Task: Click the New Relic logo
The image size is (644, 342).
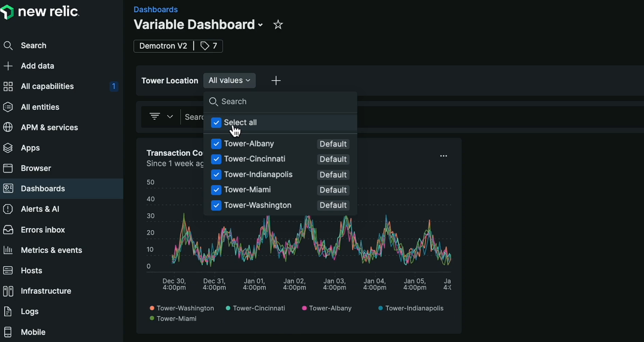Action: (40, 12)
